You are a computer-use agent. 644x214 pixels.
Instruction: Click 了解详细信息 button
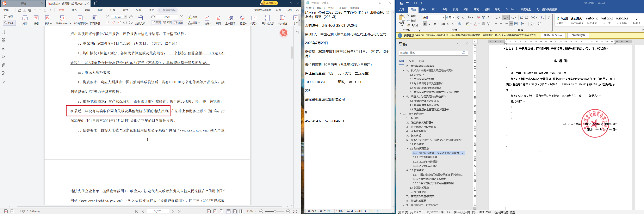[x=578, y=36]
